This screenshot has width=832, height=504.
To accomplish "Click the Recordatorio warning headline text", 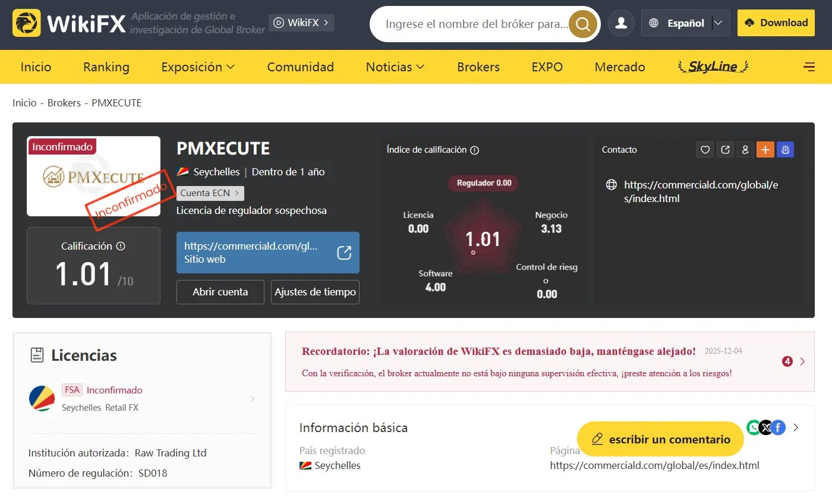I will coord(499,351).
